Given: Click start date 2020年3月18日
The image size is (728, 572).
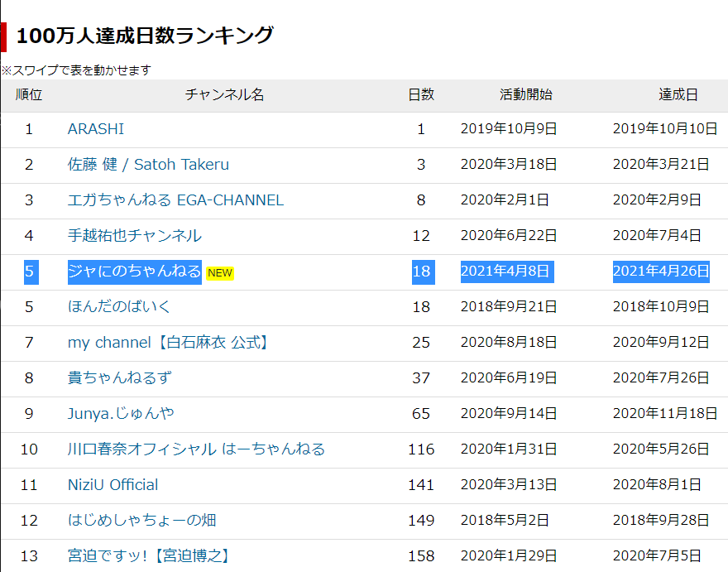Looking at the screenshot, I should (509, 165).
